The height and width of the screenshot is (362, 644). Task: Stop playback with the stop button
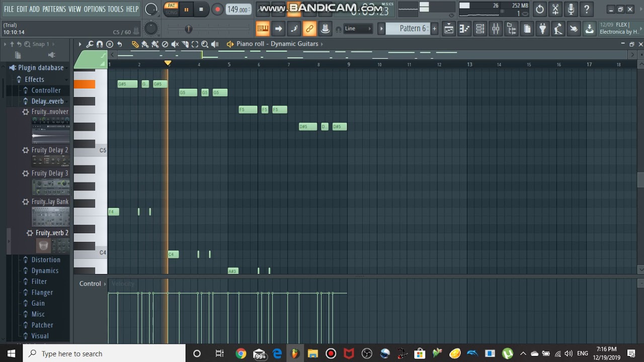pos(201,9)
